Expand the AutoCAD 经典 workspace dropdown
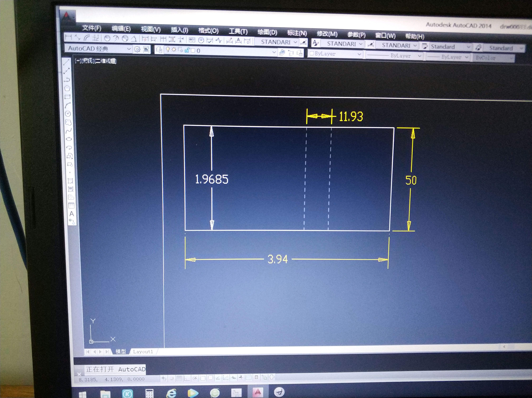The image size is (532, 398). [x=129, y=49]
